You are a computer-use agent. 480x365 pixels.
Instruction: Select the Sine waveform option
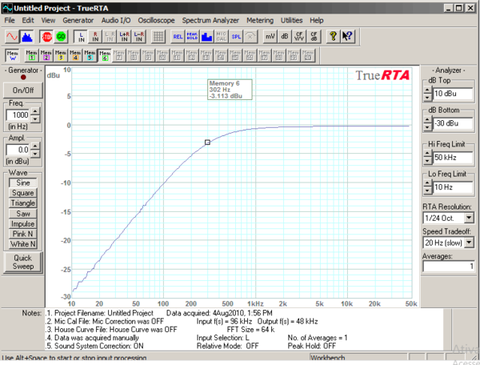coord(23,183)
